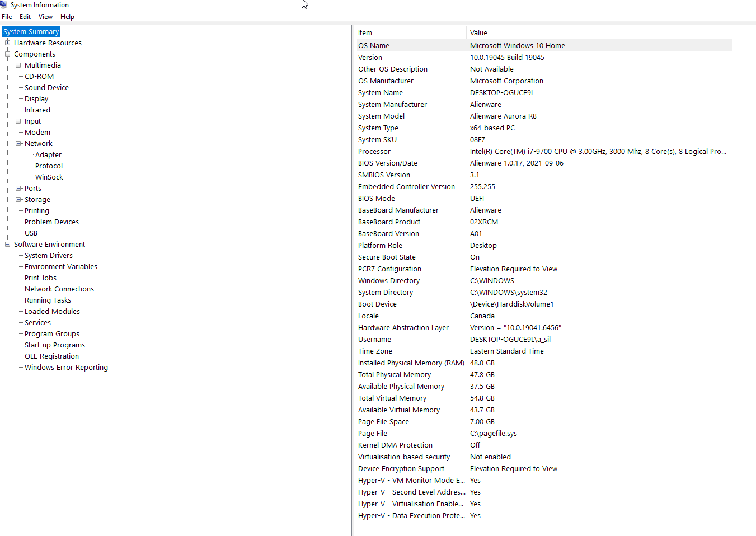
Task: Select Start-up Programs in the tree
Action: [x=55, y=345]
